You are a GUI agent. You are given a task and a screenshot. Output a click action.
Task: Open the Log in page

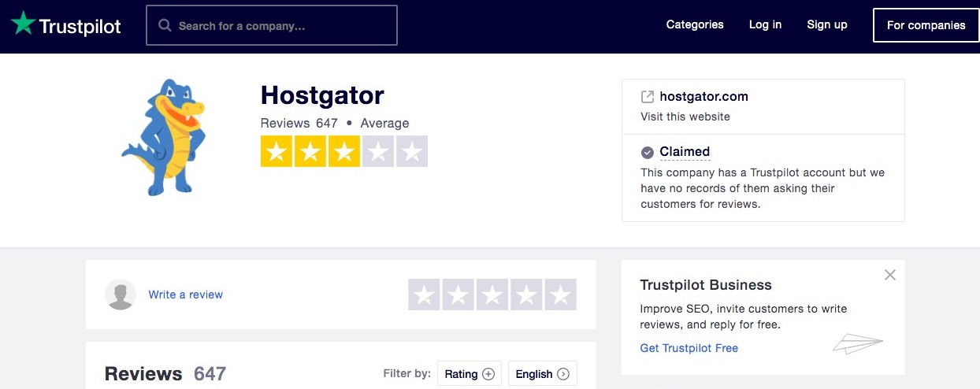[765, 24]
